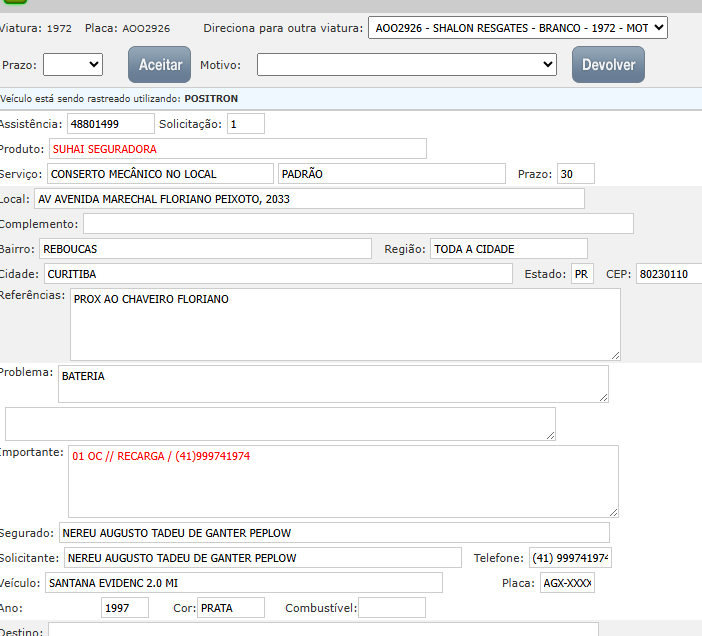Click the Região field 'TODA A CIDADE'

tap(508, 249)
